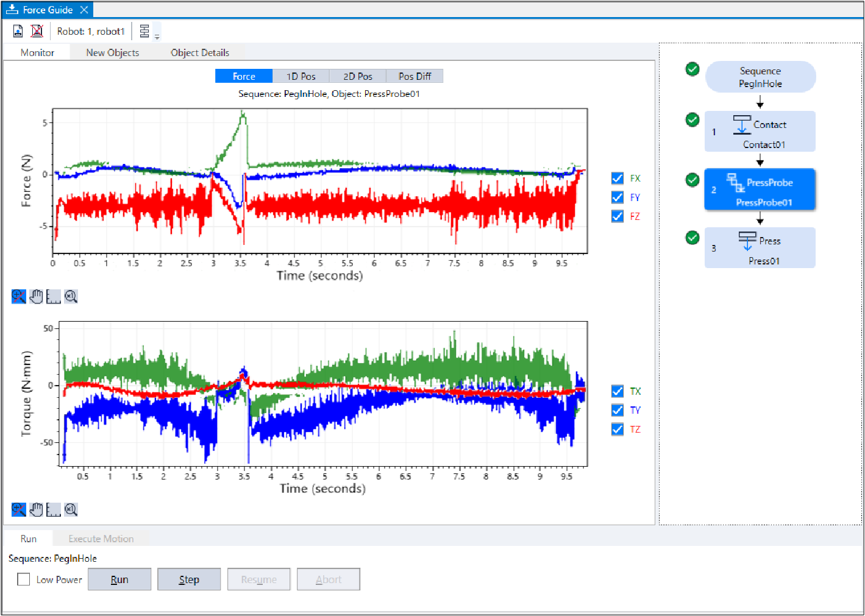Toggle the FZ force series checkbox
The width and height of the screenshot is (865, 616).
[618, 216]
